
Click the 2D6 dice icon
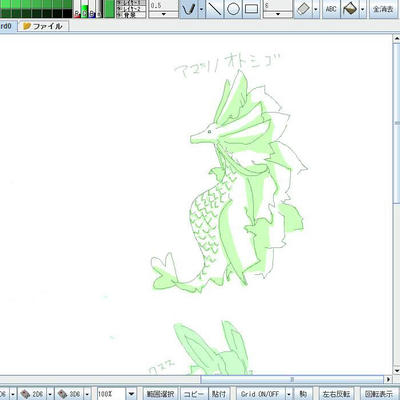click(x=33, y=394)
